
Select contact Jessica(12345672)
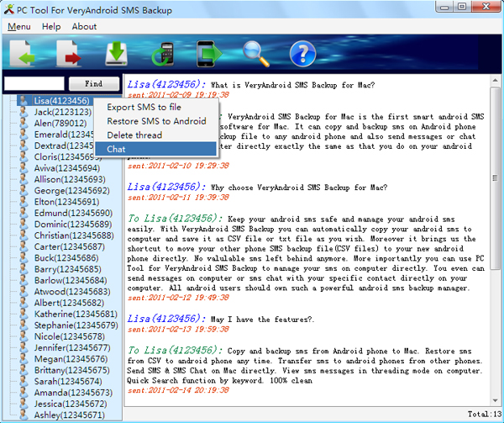click(x=71, y=404)
